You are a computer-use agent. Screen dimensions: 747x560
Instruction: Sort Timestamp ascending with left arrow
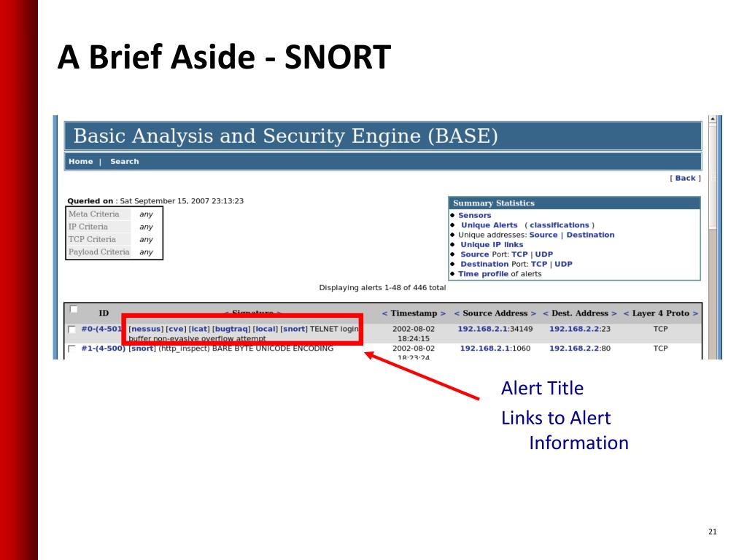pyautogui.click(x=384, y=314)
